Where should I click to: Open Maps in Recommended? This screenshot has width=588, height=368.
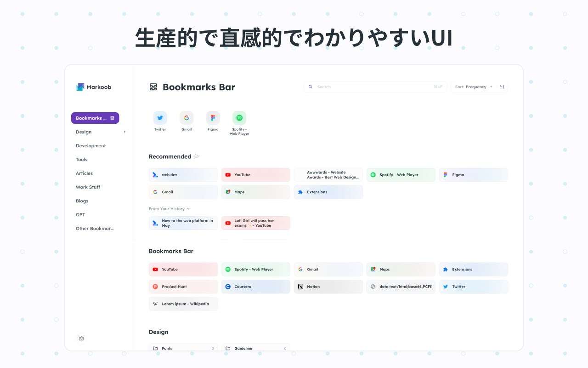click(256, 192)
